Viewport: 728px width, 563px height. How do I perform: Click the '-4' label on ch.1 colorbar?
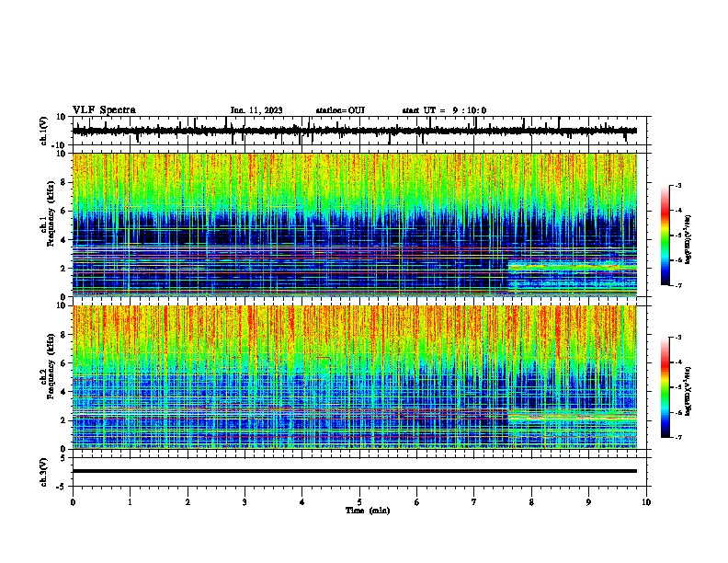(677, 211)
